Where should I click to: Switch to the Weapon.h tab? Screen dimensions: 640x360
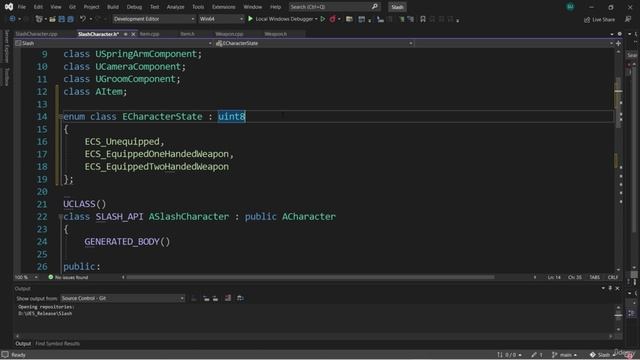pos(276,34)
